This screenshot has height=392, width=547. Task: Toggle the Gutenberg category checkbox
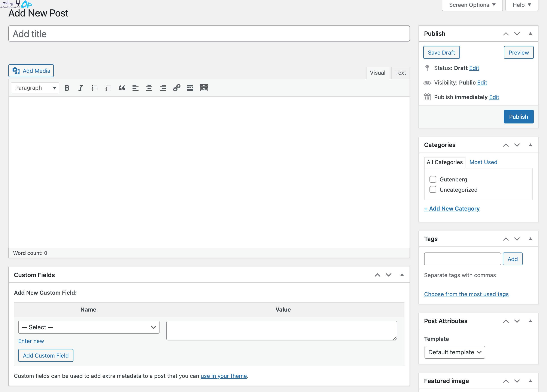click(433, 179)
